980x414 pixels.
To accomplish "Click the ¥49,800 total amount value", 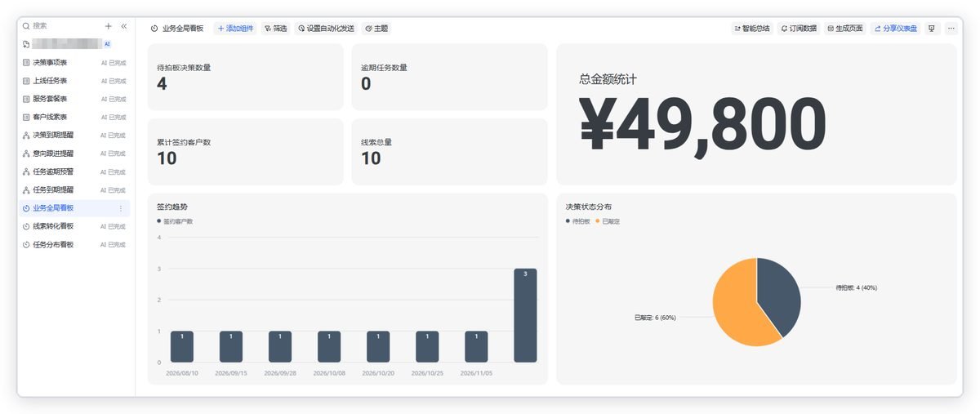I will (x=702, y=125).
